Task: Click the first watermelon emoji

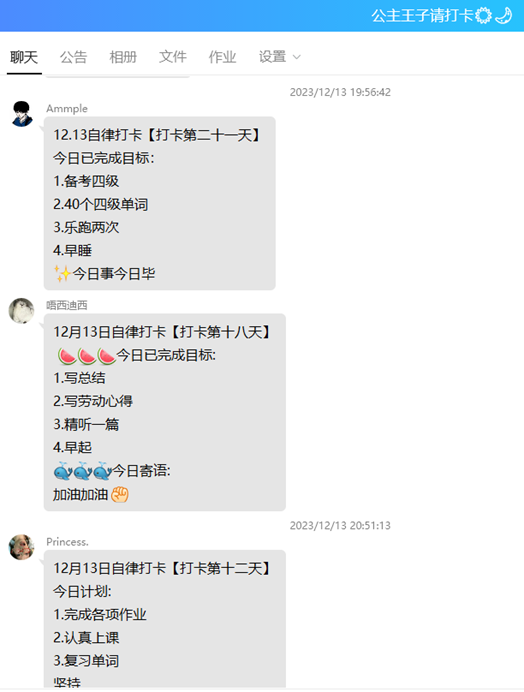Action: coord(67,356)
